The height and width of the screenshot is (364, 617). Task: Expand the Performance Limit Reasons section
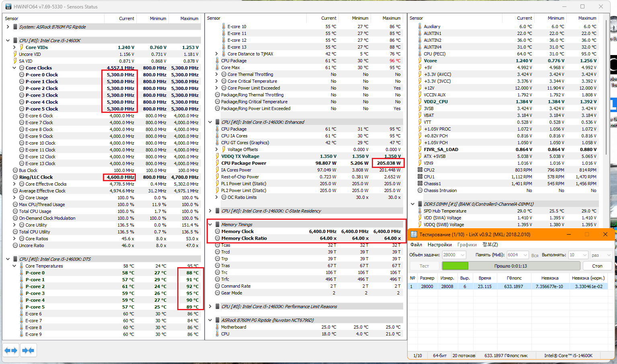click(x=210, y=307)
